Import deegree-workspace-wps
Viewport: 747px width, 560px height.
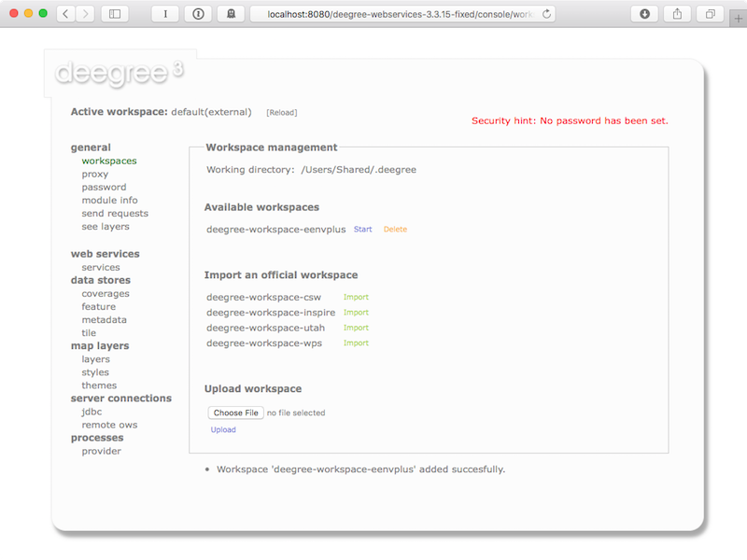click(356, 343)
